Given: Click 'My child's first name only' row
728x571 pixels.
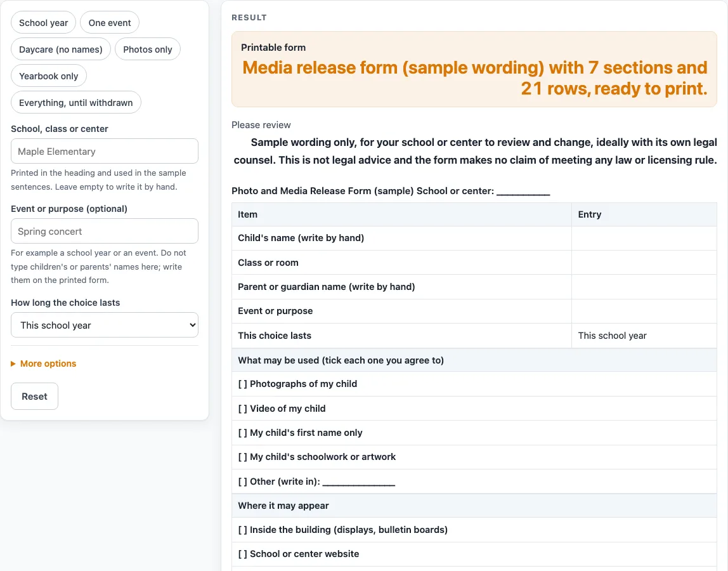Looking at the screenshot, I should pos(474,433).
